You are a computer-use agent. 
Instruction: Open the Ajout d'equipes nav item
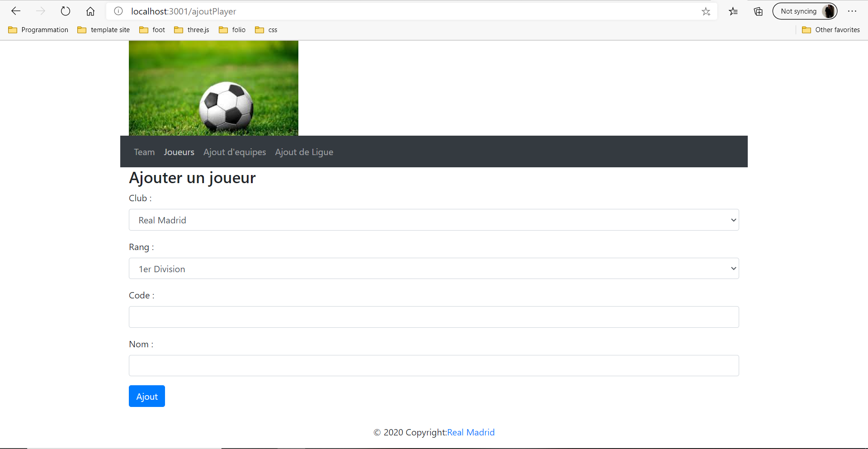235,152
